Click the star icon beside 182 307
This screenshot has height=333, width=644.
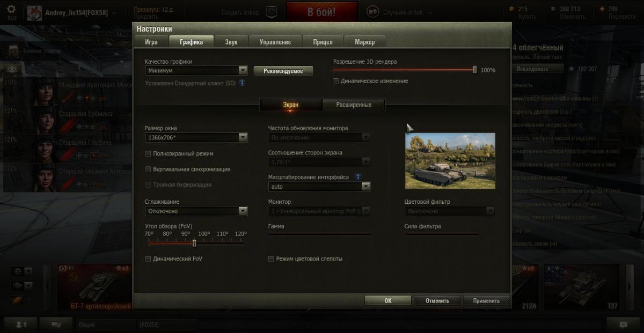572,69
